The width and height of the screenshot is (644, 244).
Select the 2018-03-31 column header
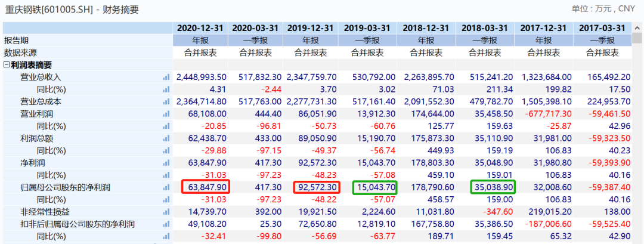pos(485,29)
